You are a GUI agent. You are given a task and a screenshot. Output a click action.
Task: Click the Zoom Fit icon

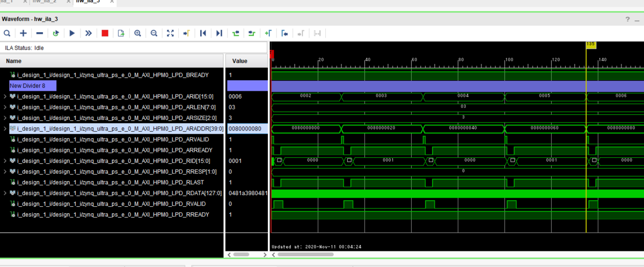click(x=170, y=33)
